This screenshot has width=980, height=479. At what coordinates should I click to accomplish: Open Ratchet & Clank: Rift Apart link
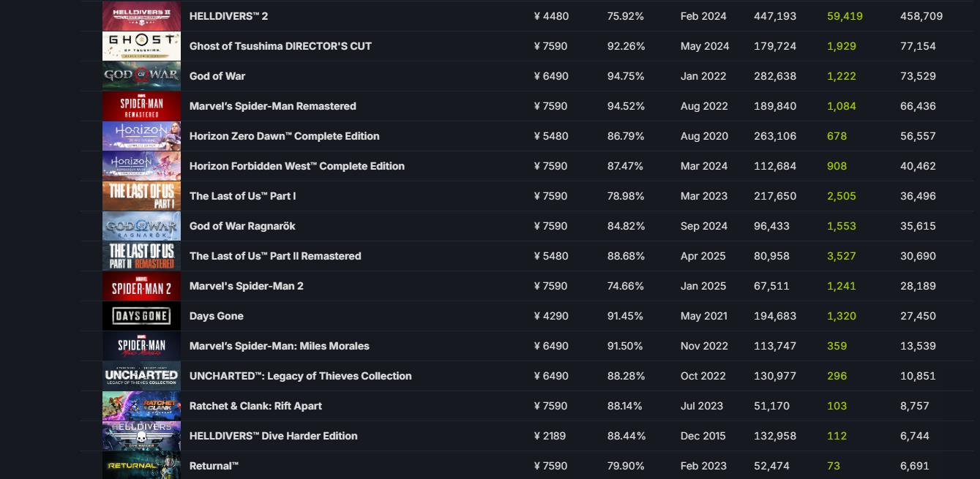click(x=255, y=406)
